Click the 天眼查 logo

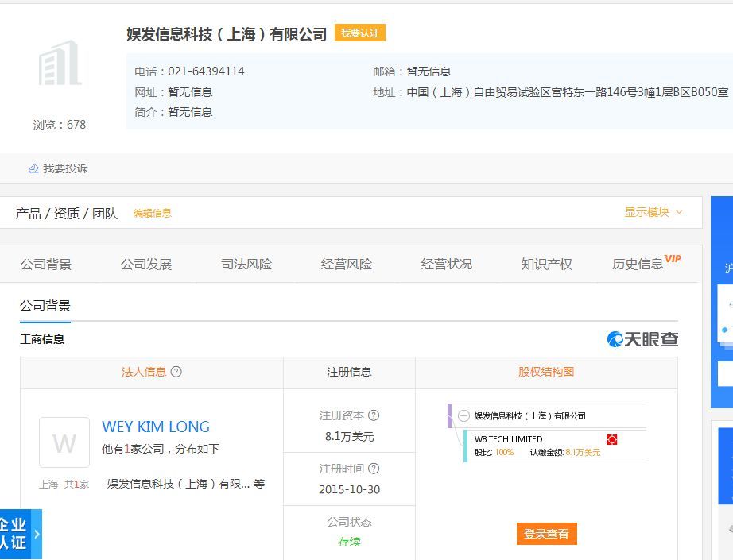click(x=642, y=339)
